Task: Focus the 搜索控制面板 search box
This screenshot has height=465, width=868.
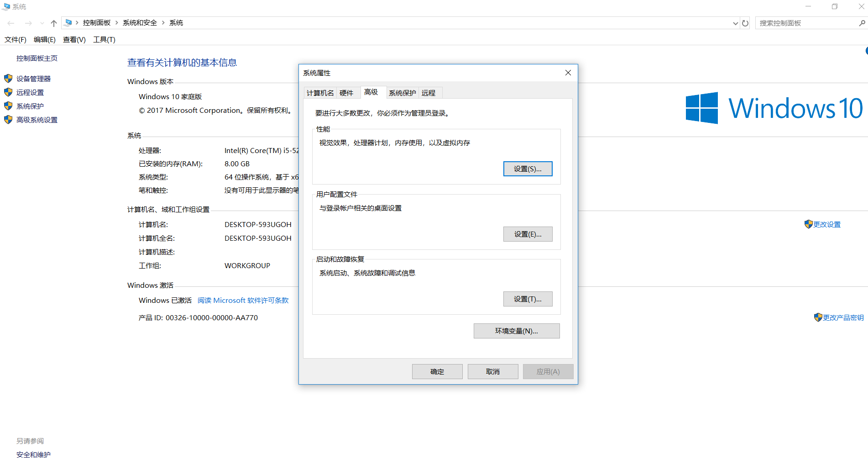Action: [807, 23]
